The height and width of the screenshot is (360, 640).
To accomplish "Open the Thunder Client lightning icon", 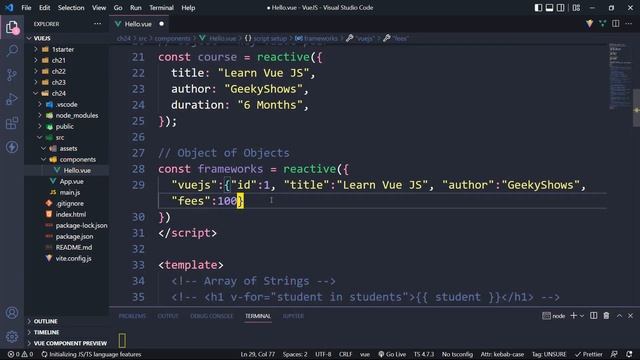I will (x=12, y=147).
